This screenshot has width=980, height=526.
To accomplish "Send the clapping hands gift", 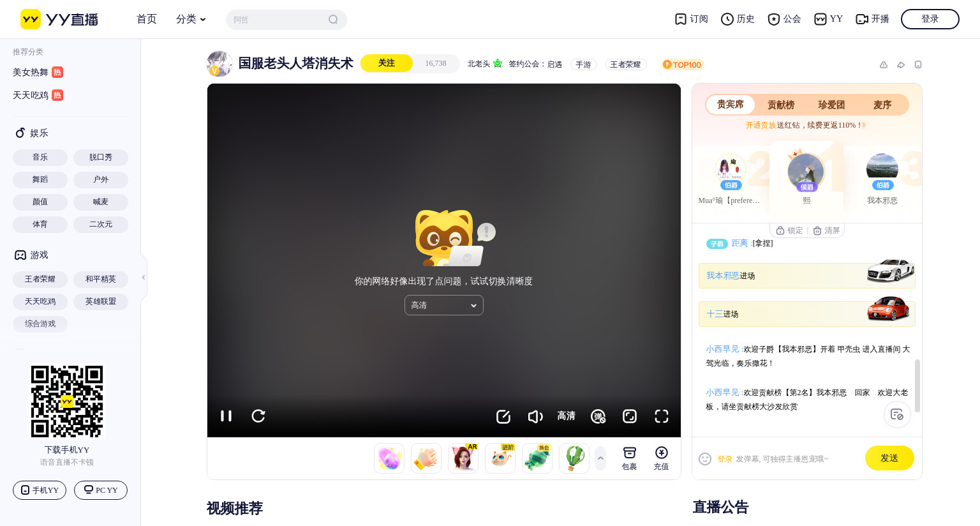I will point(426,458).
